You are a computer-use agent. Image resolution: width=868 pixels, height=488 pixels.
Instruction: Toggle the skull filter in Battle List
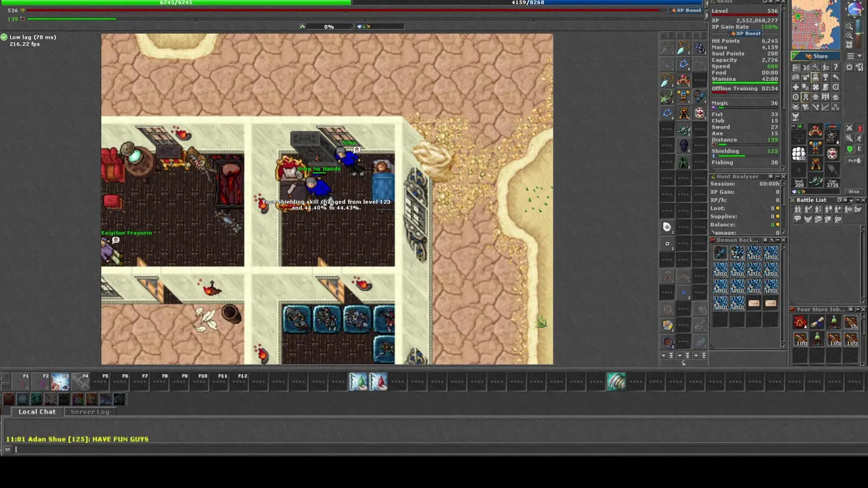818,218
